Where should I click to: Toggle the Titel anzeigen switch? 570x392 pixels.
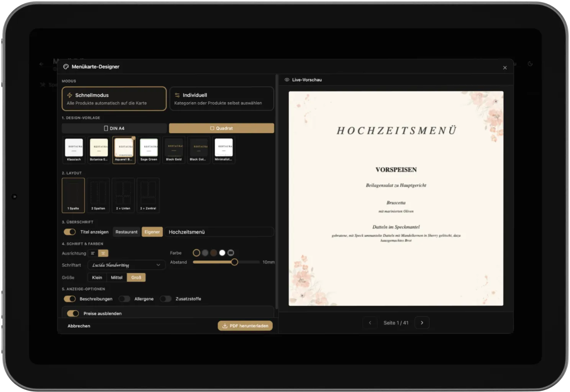(x=70, y=232)
